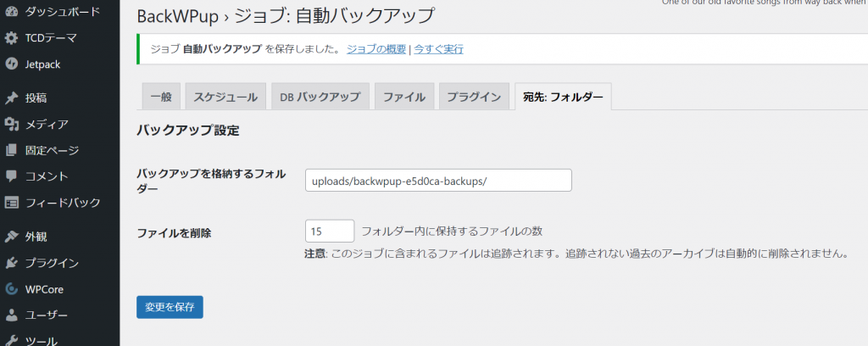Follow the ジョブの概要 link

coord(376,49)
